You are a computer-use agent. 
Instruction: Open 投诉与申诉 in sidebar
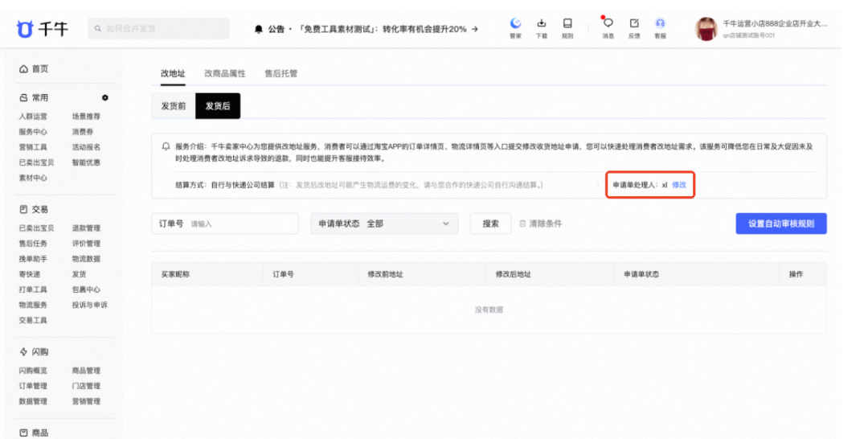pos(90,305)
